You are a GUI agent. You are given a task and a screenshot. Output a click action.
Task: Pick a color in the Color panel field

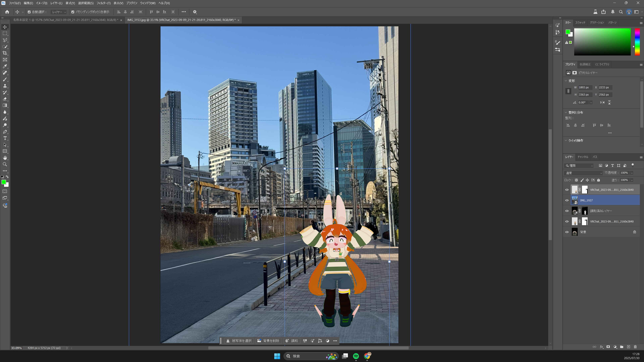[x=602, y=42]
